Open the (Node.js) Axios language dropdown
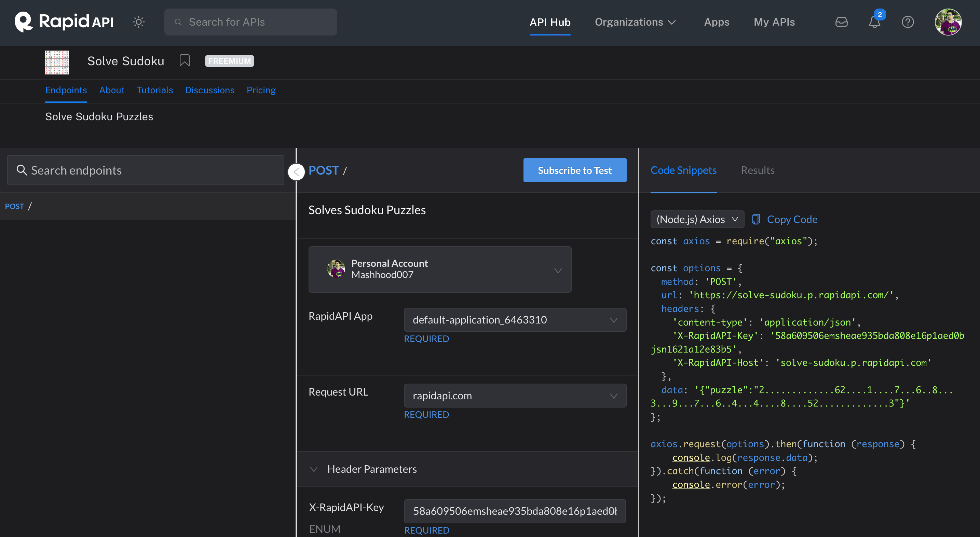The image size is (980, 537). tap(697, 219)
